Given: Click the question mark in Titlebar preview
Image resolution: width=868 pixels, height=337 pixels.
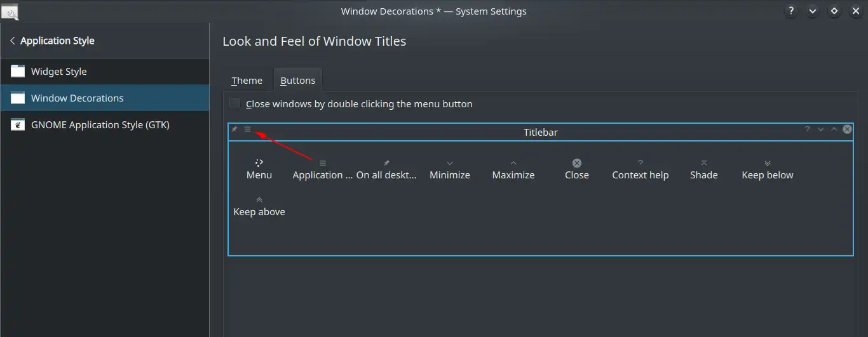Looking at the screenshot, I should tap(807, 129).
